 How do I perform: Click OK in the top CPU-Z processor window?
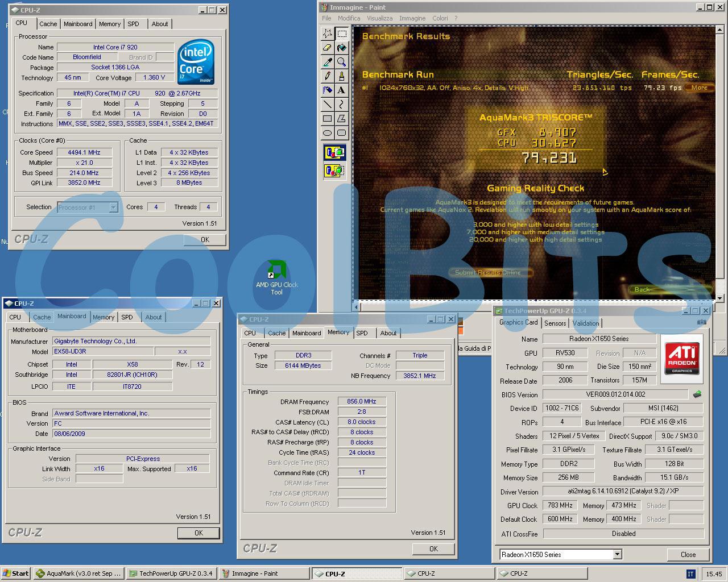(205, 240)
